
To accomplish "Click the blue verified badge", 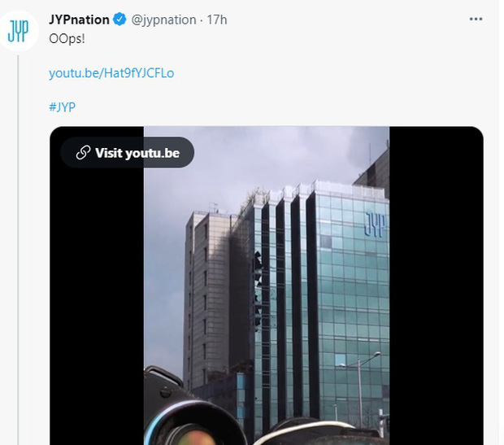I will (x=119, y=20).
